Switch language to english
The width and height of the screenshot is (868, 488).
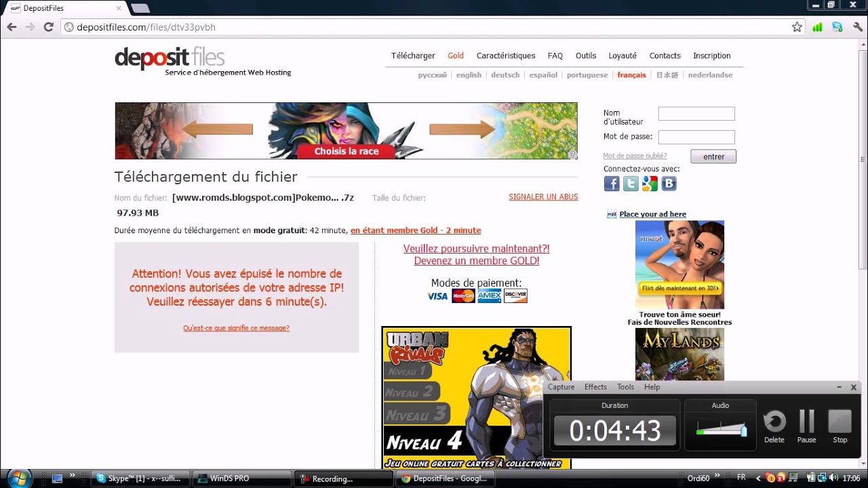tap(469, 75)
